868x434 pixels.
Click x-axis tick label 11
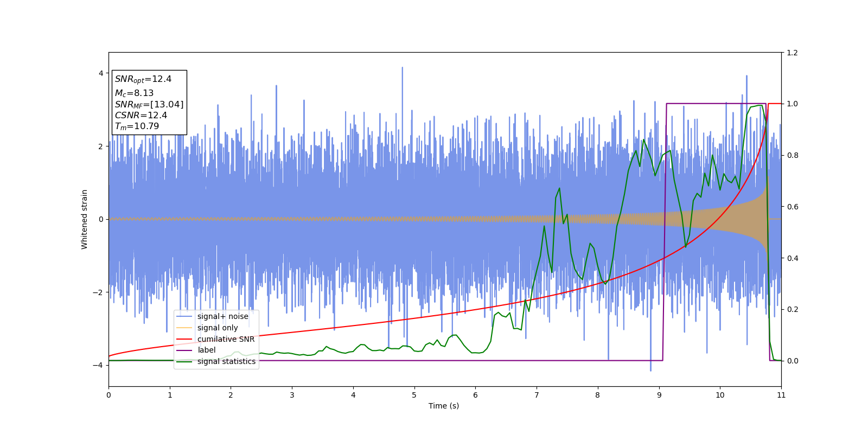(781, 395)
